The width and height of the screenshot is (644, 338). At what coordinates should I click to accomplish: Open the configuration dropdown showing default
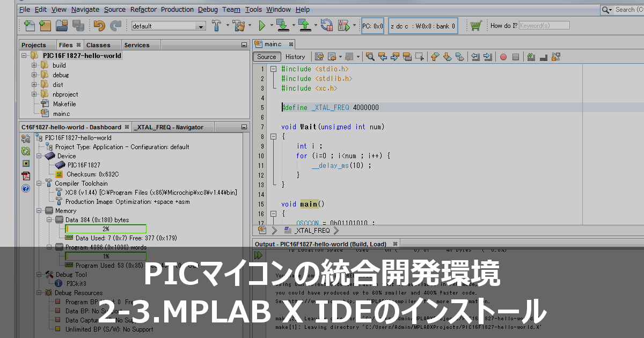[169, 26]
